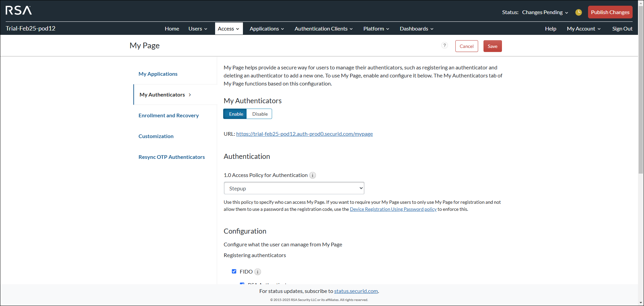Expand the Authentication Clients menu

click(323, 28)
